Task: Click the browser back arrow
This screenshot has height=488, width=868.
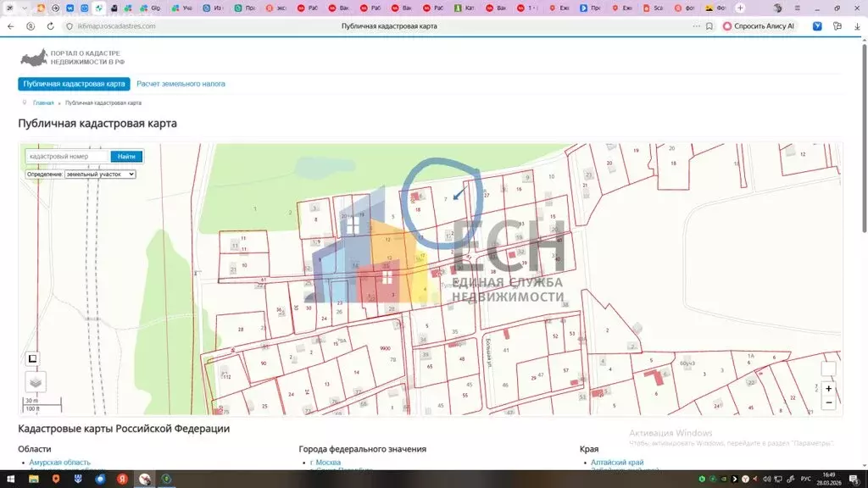Action: tap(10, 26)
